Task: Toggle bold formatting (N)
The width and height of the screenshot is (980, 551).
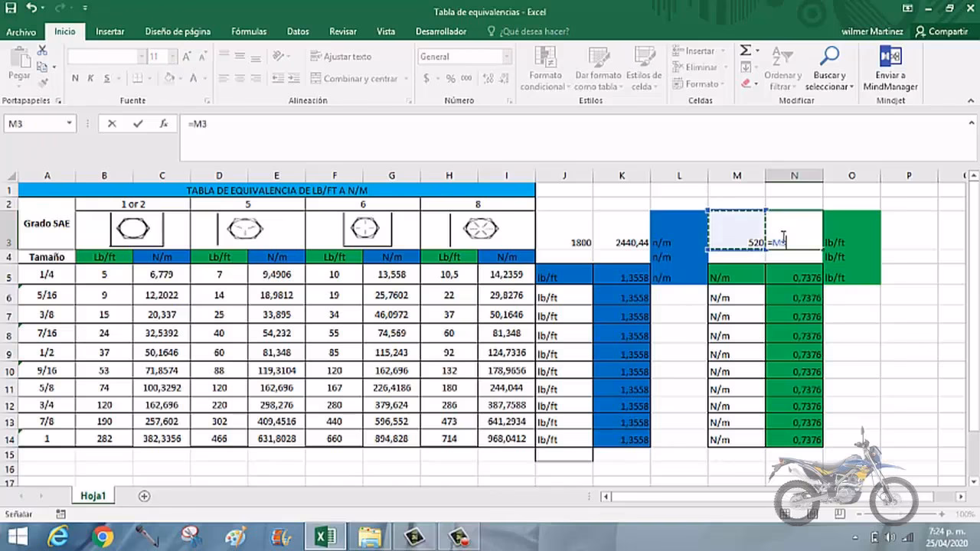Action: click(x=75, y=78)
